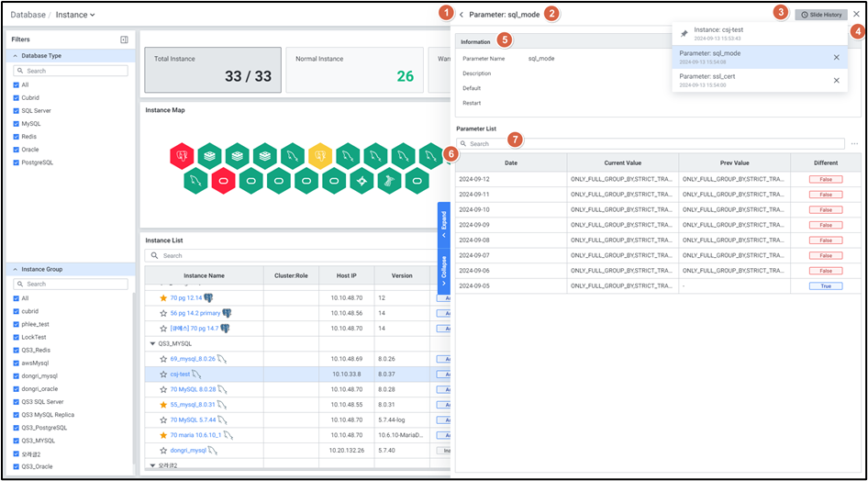868x481 pixels.
Task: Collapse the Filters panel using its header icon
Action: [124, 39]
